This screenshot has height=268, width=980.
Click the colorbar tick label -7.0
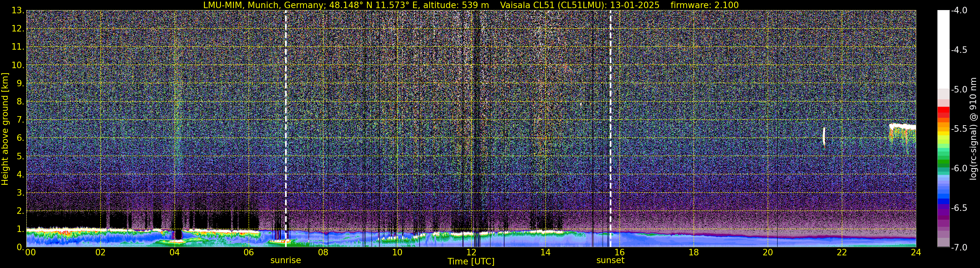coord(959,248)
